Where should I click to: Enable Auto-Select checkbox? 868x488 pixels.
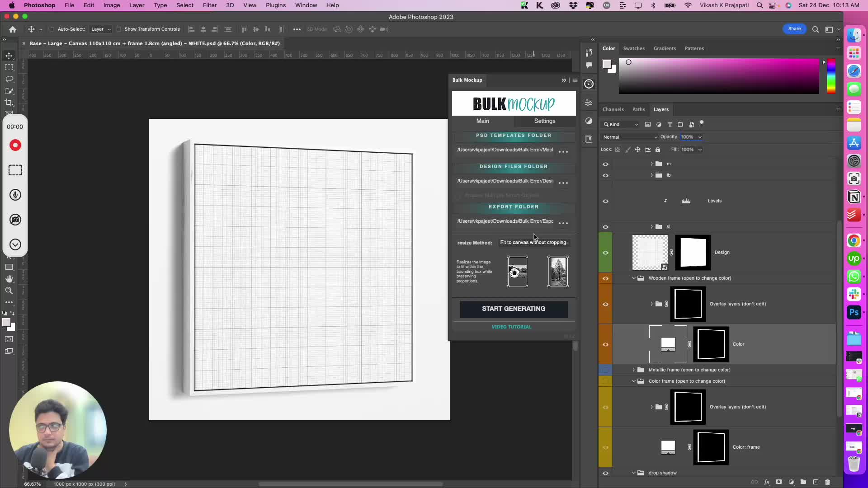52,29
